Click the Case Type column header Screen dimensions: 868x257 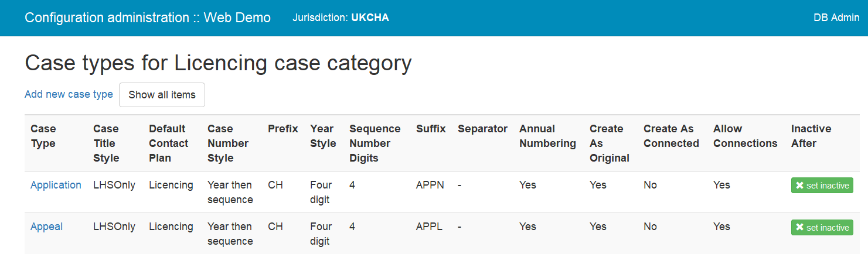tap(43, 136)
